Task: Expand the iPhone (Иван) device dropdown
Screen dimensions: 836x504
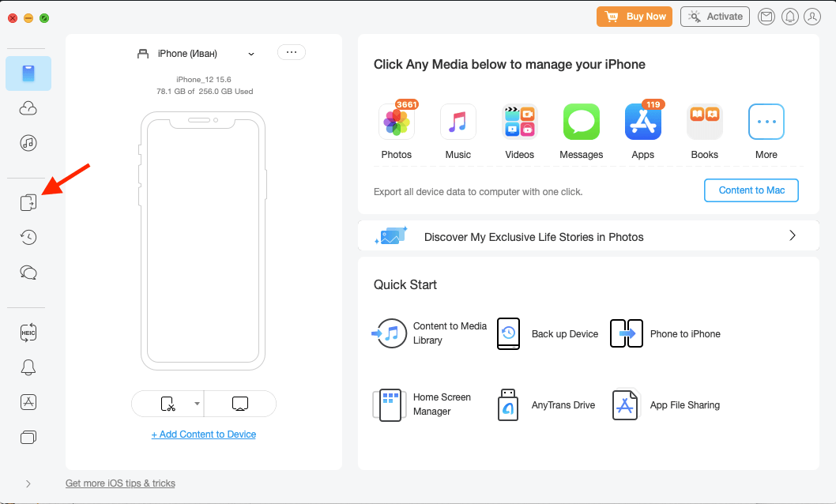Action: (251, 53)
